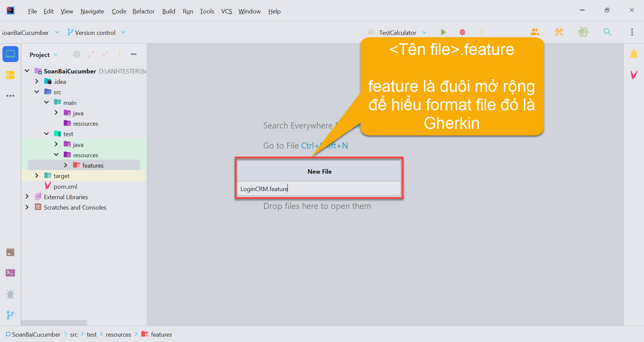Open Code With Me icon

[x=535, y=32]
